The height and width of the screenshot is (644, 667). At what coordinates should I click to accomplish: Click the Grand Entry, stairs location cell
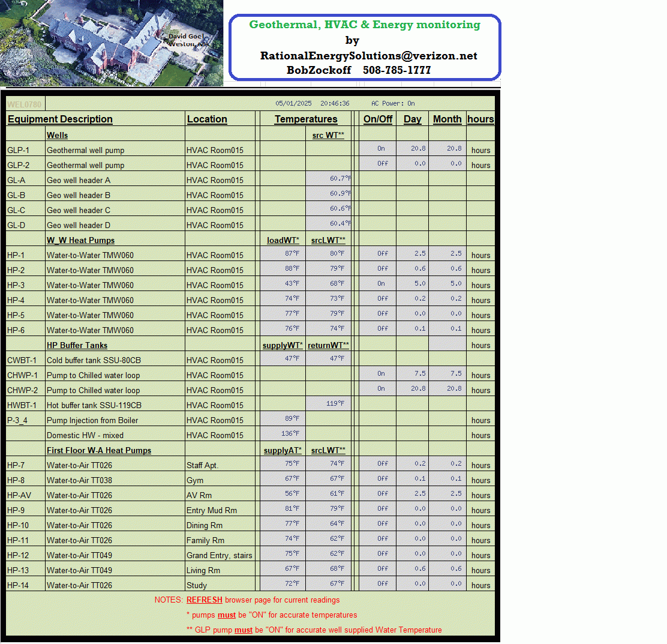click(220, 555)
